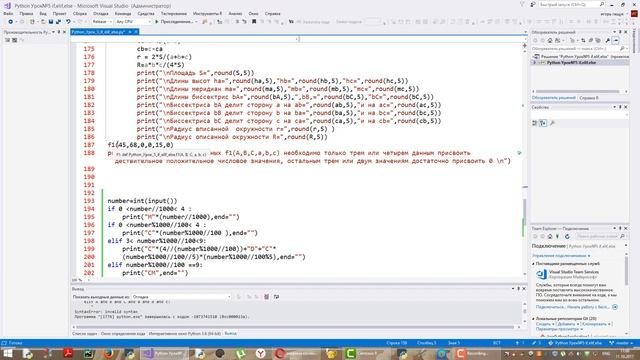Click Team Explorer home icon
640x360 pixels.
(x=550, y=236)
